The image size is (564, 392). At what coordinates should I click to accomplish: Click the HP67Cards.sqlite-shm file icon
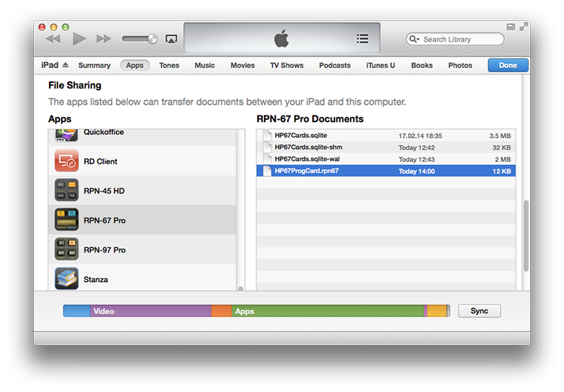click(267, 147)
